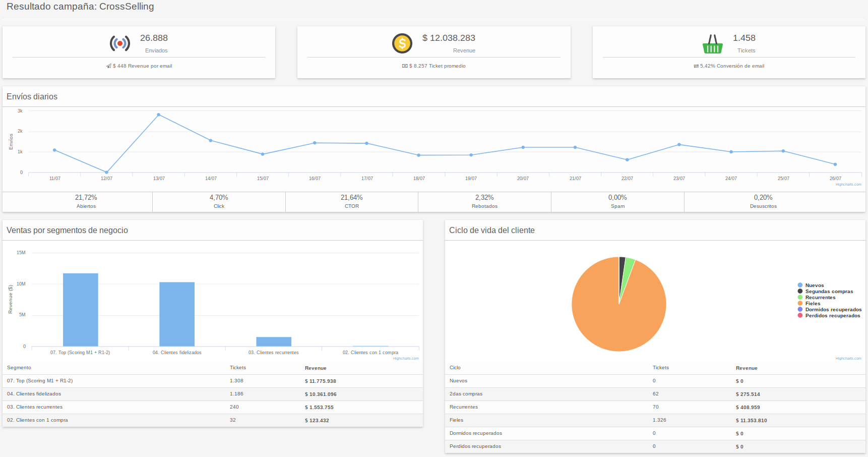Viewport: 868px width, 457px height.
Task: Select the 07. Top (Scoring M1 + R1-2) table row
Action: pyautogui.click(x=213, y=381)
